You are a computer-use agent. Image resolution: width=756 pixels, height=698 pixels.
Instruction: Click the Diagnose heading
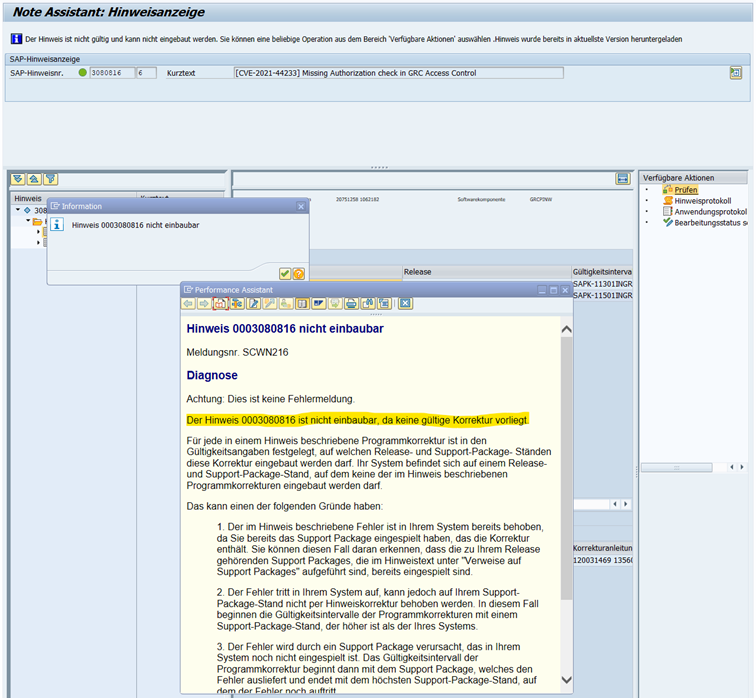click(212, 375)
